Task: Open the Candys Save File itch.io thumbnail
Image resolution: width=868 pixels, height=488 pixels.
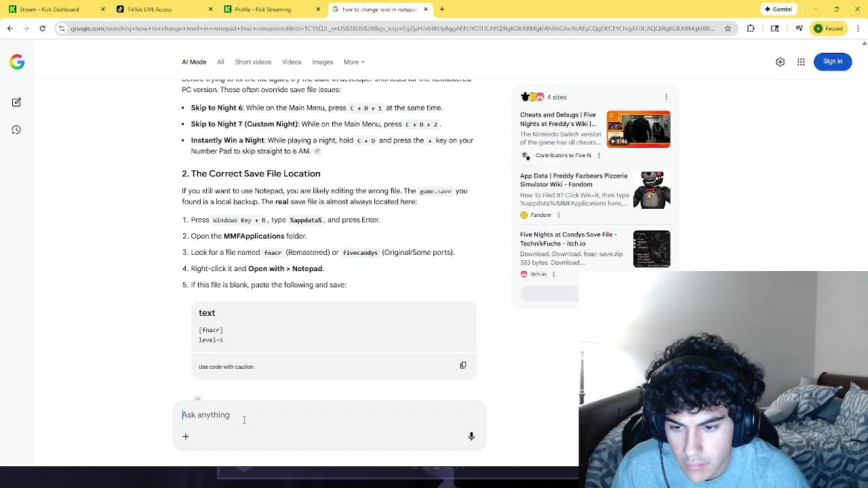Action: pyautogui.click(x=652, y=249)
